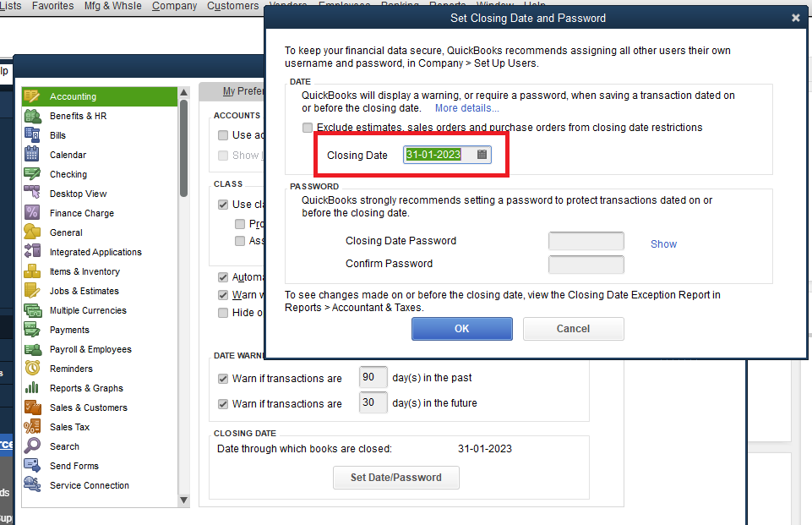Click the preferences list scrollbar thumb

[x=184, y=148]
